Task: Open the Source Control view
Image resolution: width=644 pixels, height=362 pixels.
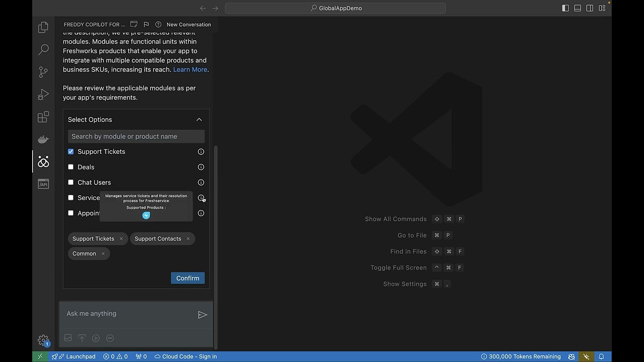Action: 43,72
